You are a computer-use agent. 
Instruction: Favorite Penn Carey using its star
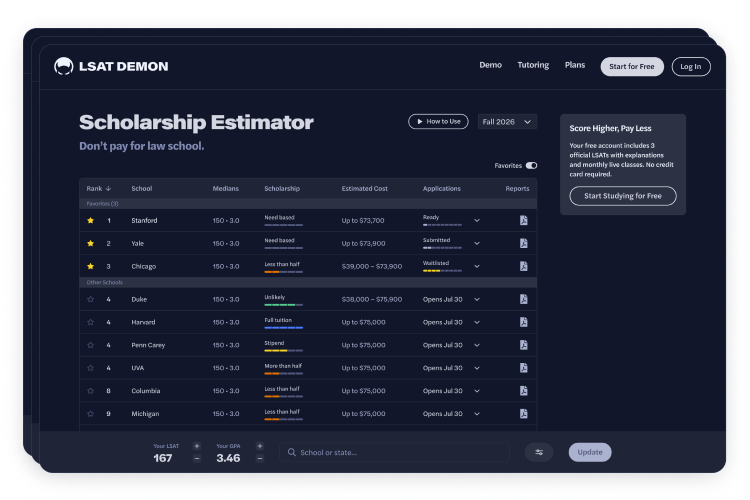pyautogui.click(x=90, y=345)
